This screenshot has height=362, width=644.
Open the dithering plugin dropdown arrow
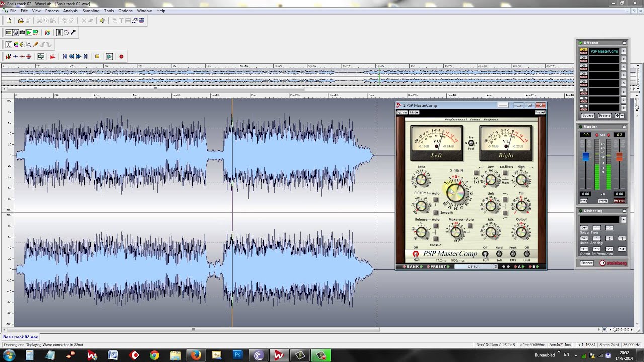click(623, 220)
